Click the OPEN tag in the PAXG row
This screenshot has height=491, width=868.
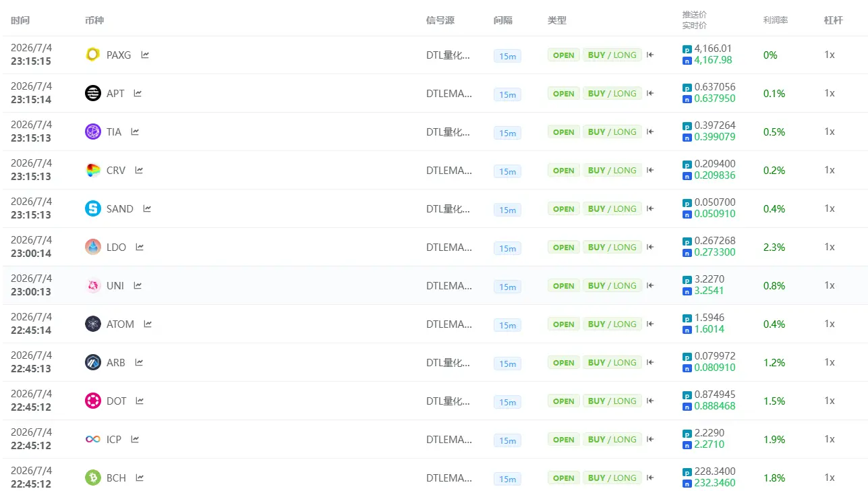click(564, 55)
